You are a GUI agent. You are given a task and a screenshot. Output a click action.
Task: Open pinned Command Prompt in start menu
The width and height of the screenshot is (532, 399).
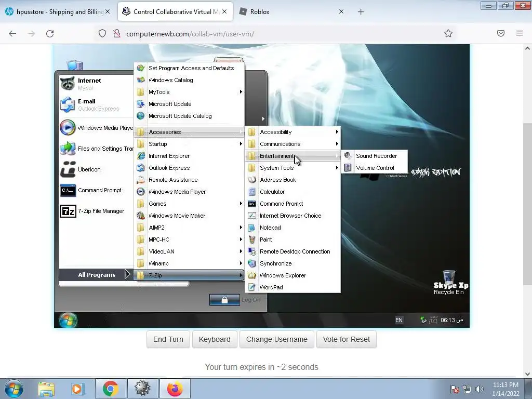click(x=96, y=190)
